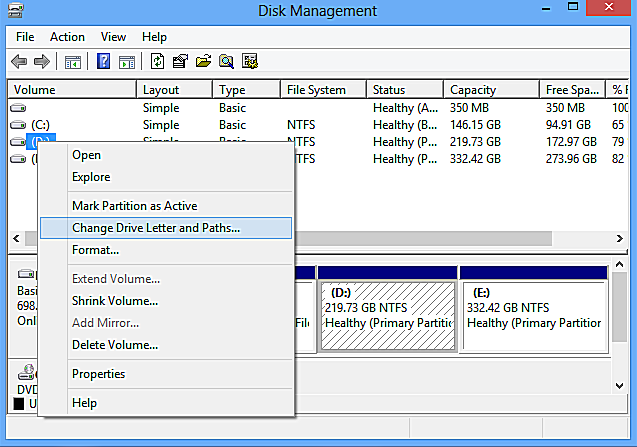
Task: Click the Forward arrow toolbar icon
Action: (42, 62)
